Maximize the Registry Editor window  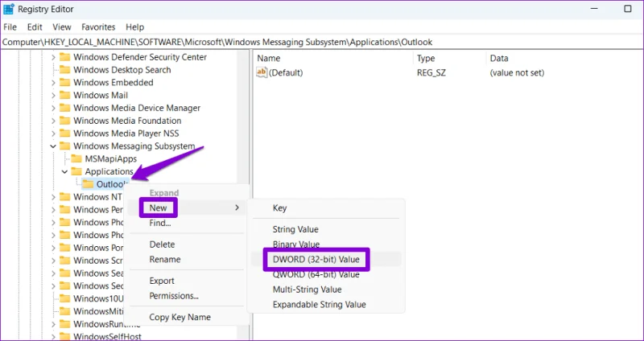(628, 9)
